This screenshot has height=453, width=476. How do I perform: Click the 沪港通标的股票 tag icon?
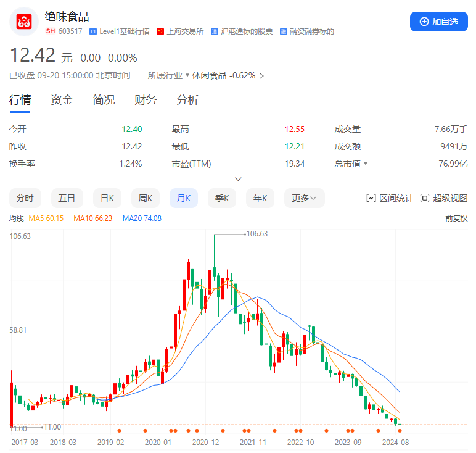tap(215, 31)
